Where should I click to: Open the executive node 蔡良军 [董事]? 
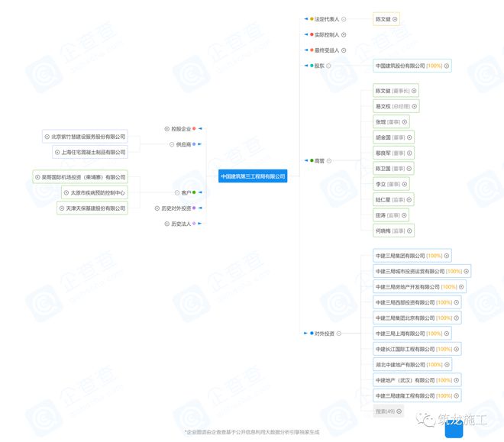(393, 153)
